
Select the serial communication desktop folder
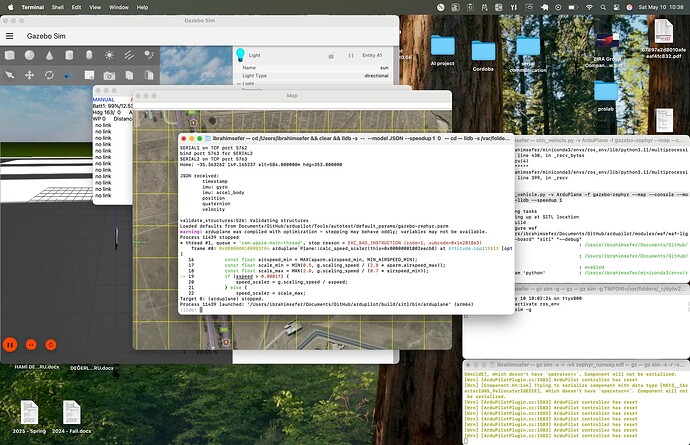coord(528,54)
